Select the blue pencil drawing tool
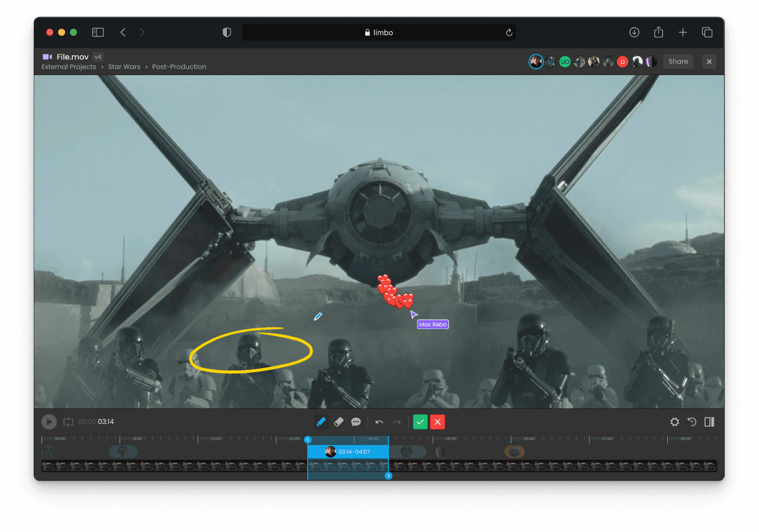 321,422
